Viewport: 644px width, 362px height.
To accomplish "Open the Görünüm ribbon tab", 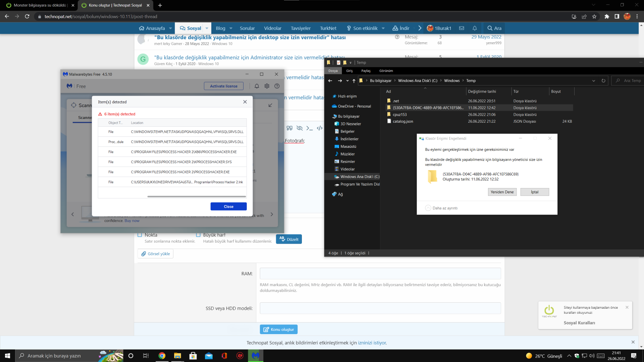I will click(x=386, y=71).
